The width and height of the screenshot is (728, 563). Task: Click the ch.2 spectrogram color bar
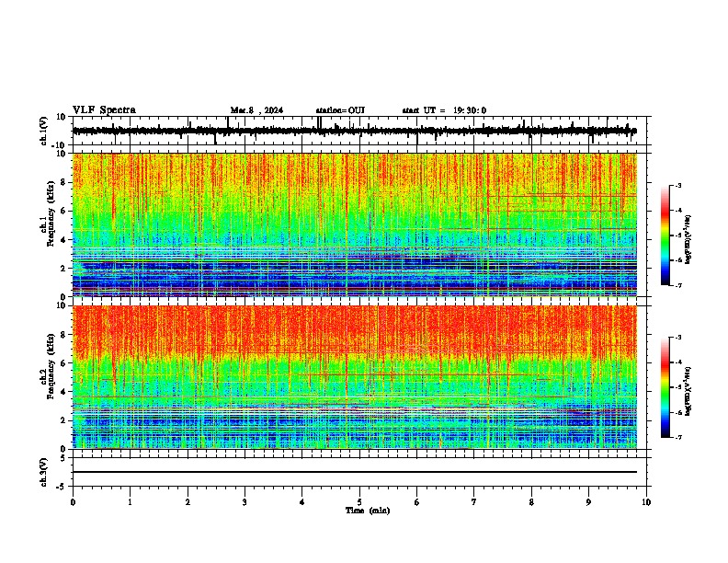click(665, 387)
